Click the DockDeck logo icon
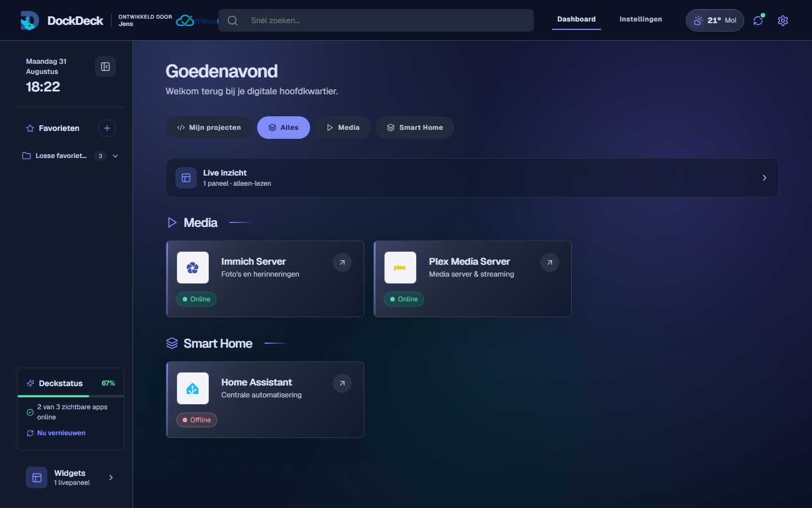The width and height of the screenshot is (812, 508). tap(29, 20)
